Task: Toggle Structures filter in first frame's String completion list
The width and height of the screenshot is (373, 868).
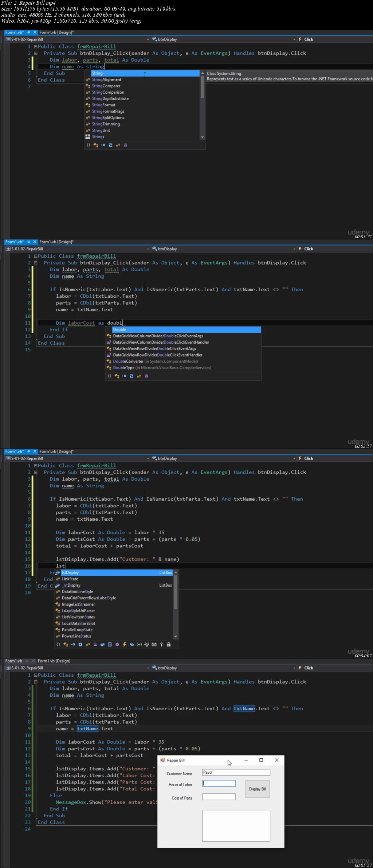Action: coord(110,145)
